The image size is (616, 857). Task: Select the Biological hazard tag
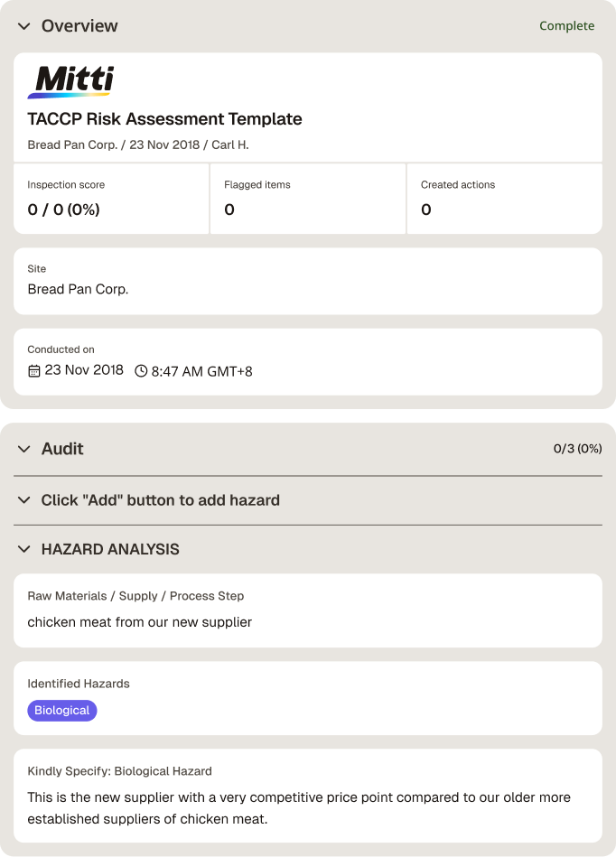coord(61,711)
